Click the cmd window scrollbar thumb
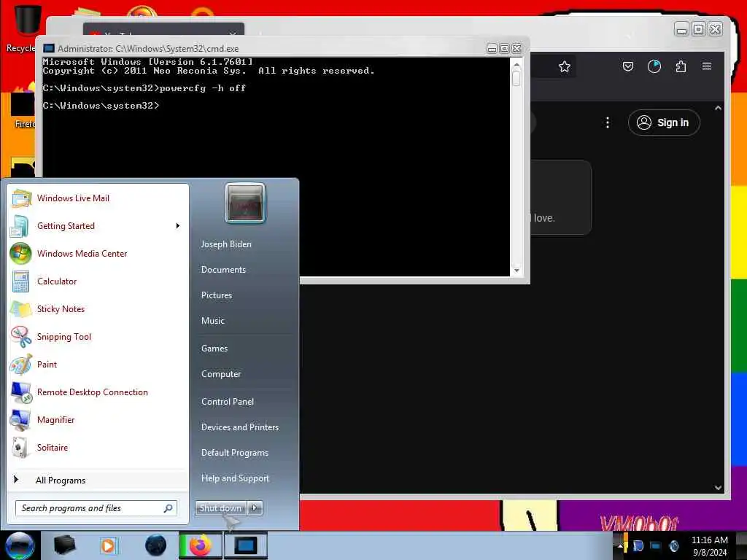 tap(516, 77)
